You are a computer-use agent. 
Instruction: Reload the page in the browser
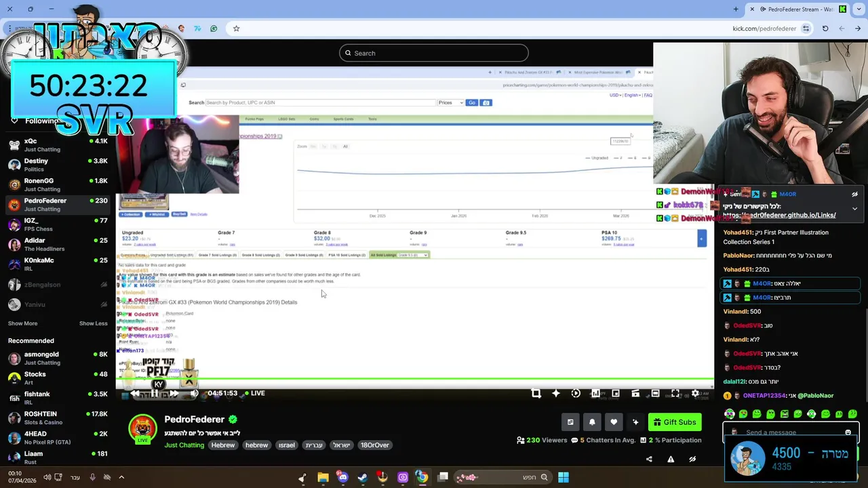(x=825, y=28)
